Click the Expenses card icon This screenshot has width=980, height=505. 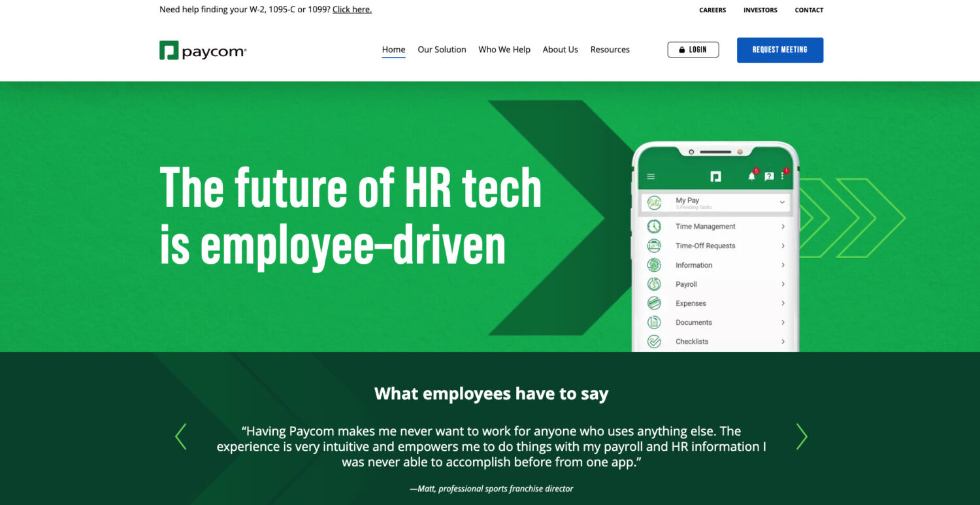pyautogui.click(x=654, y=303)
